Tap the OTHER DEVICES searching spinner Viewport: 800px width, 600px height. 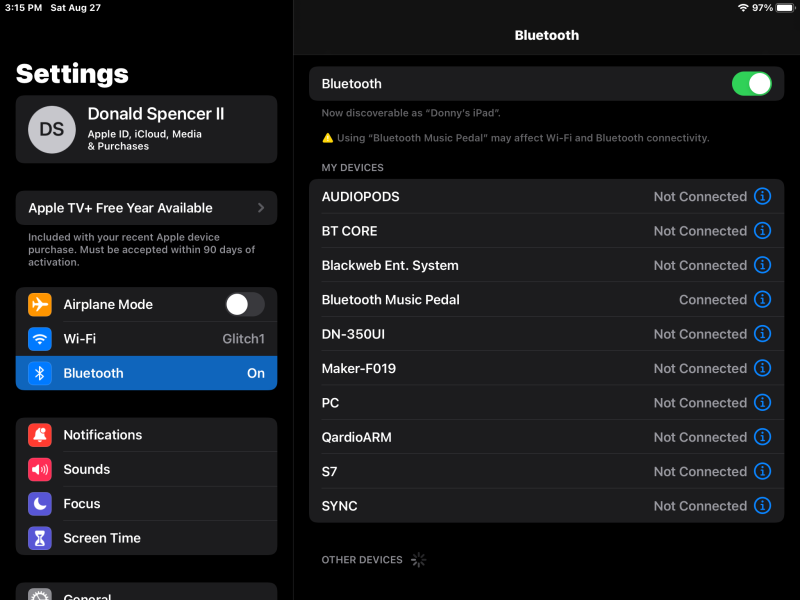pyautogui.click(x=418, y=560)
